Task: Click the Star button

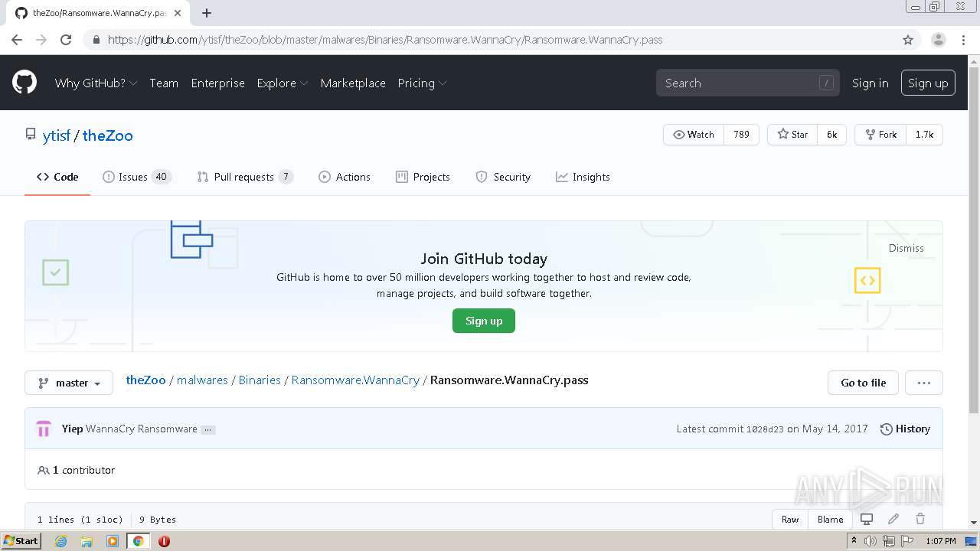Action: point(792,135)
